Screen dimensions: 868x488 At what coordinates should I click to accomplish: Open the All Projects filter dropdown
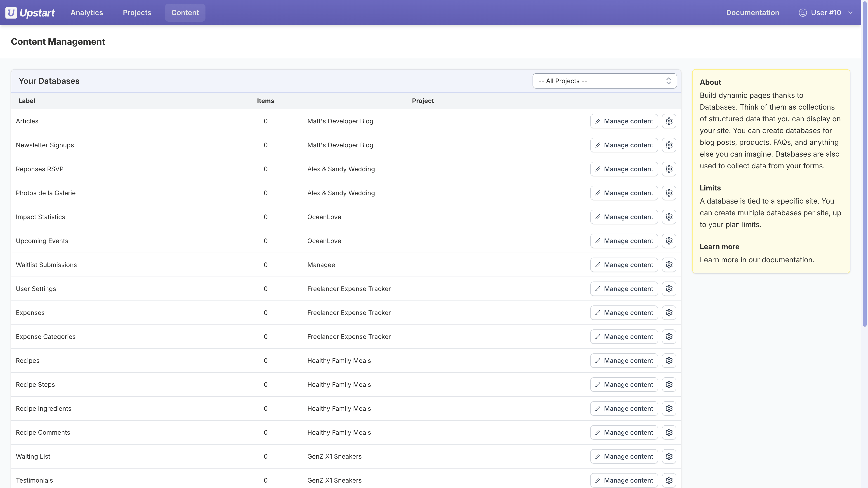point(604,81)
